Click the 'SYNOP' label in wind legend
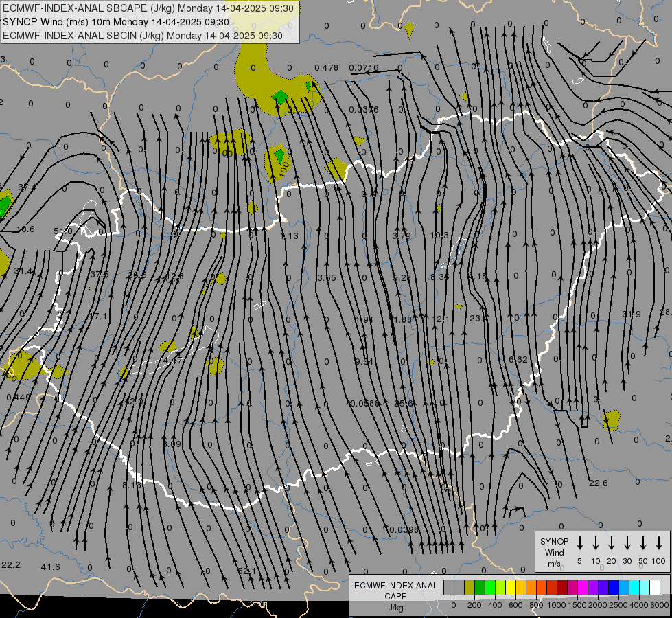The image size is (672, 618). pyautogui.click(x=554, y=541)
